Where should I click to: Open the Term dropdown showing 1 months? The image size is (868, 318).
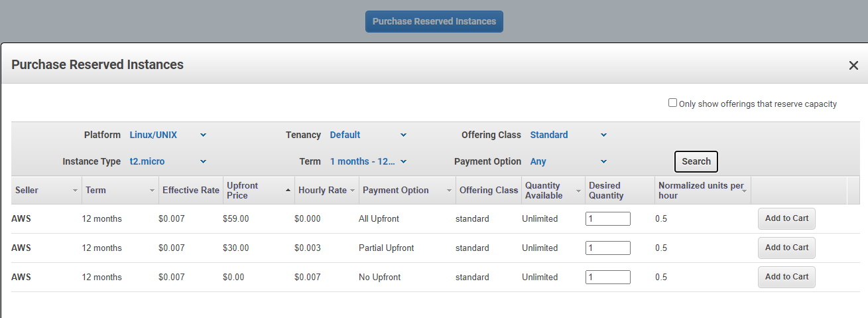(369, 161)
